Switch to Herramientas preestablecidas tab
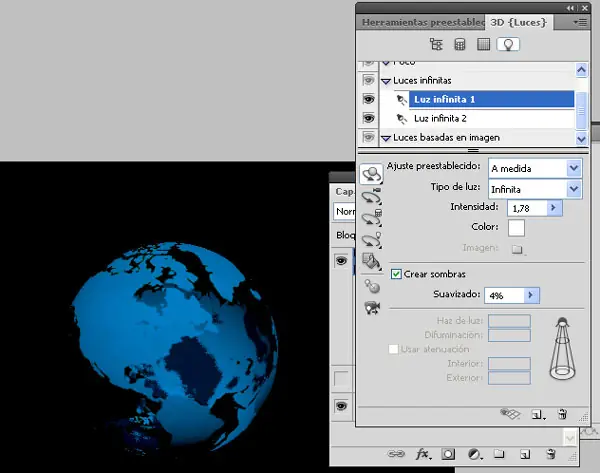 (422, 23)
